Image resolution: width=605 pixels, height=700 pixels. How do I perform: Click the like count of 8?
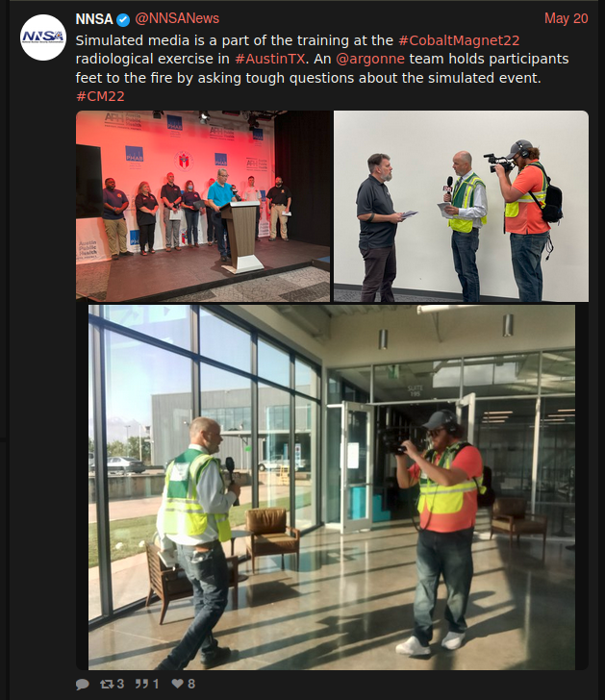pyautogui.click(x=191, y=684)
